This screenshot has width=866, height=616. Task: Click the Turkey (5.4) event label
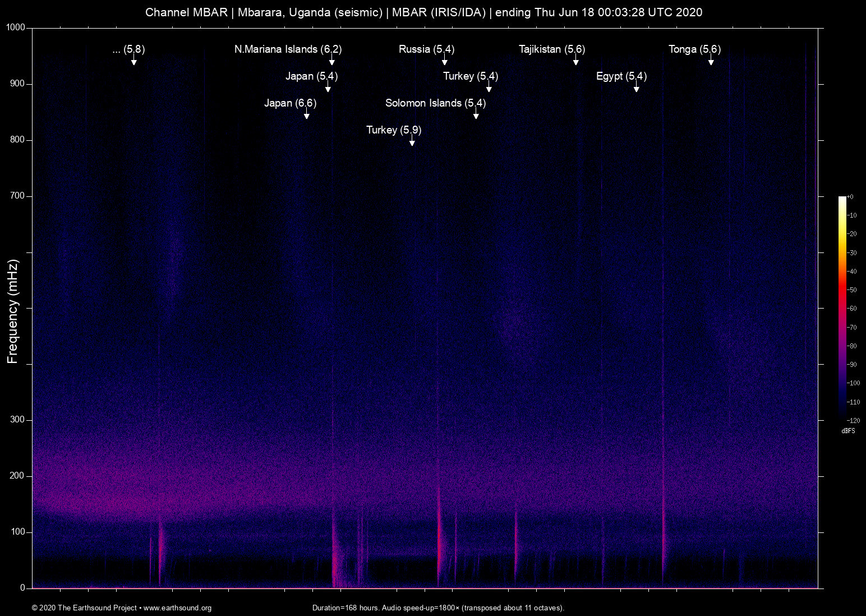point(470,76)
